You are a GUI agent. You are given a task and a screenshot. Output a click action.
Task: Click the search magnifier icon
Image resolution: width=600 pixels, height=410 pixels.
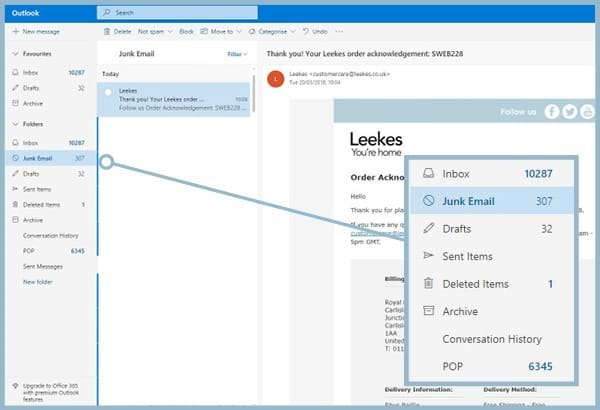(x=107, y=13)
